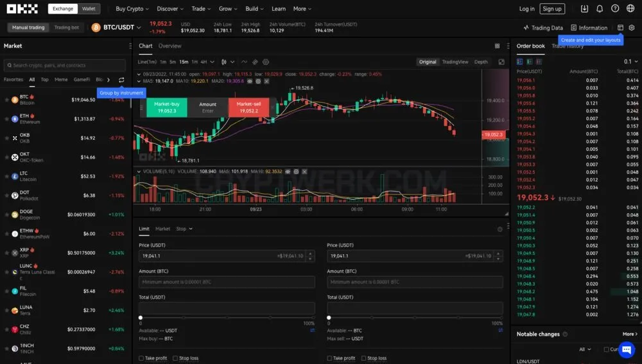Open the Buy Crypto menu
The width and height of the screenshot is (642, 364).
point(132,8)
